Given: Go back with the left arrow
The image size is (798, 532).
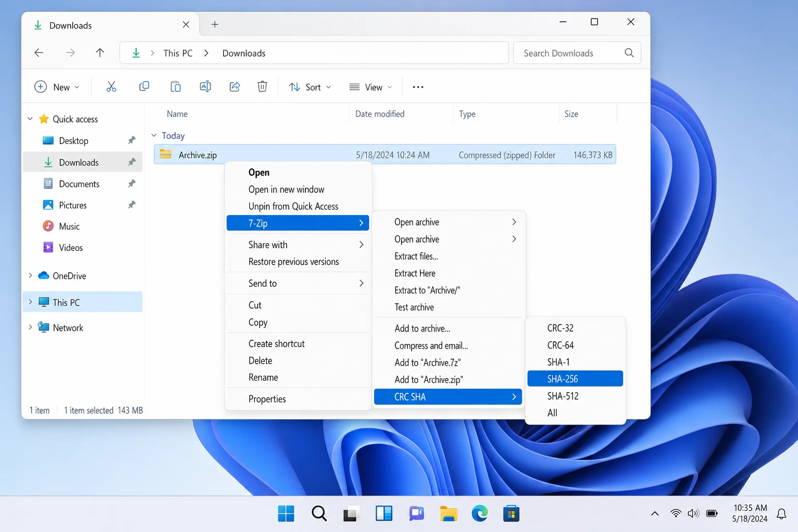Looking at the screenshot, I should coord(38,52).
